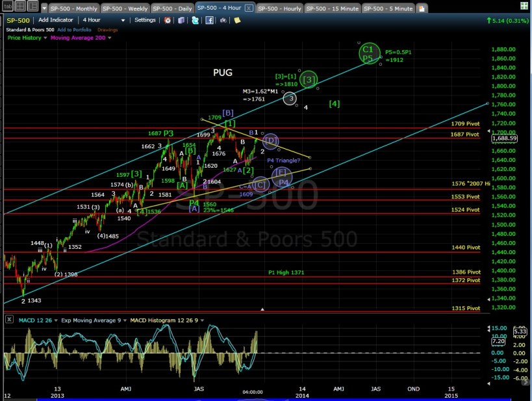Set a price alert with the alarm clock icon
This screenshot has height=401, width=532.
(x=168, y=20)
